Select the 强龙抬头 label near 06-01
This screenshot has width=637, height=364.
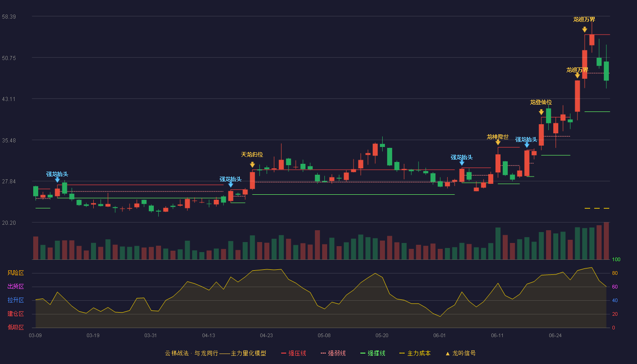tap(462, 157)
